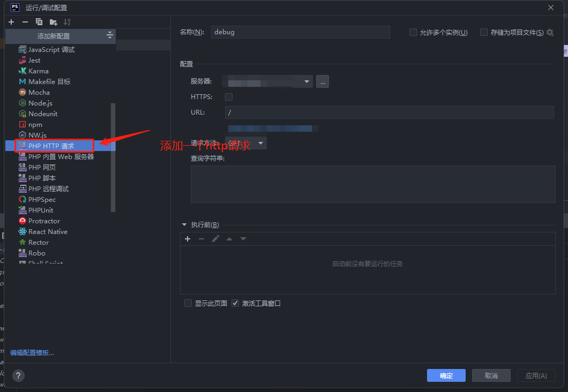Close the 运行/调试配置 dialog
Viewport: 568px width, 392px height.
pos(551,7)
